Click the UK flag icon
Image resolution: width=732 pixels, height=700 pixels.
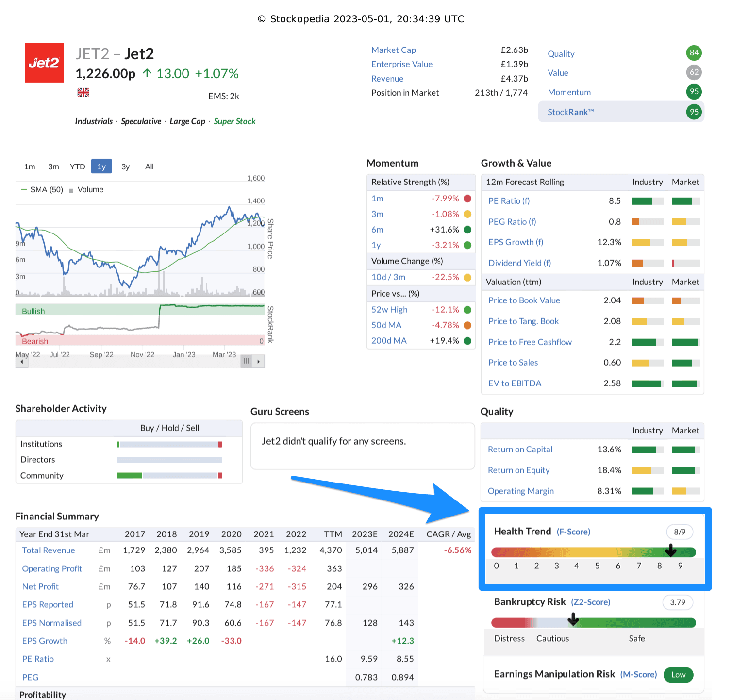click(x=83, y=92)
